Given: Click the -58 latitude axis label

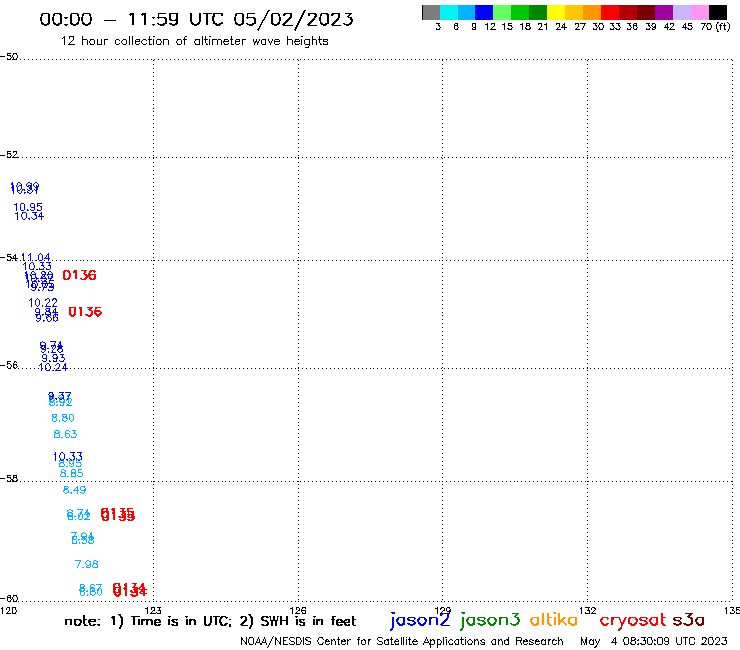Looking at the screenshot, I should click(9, 479).
